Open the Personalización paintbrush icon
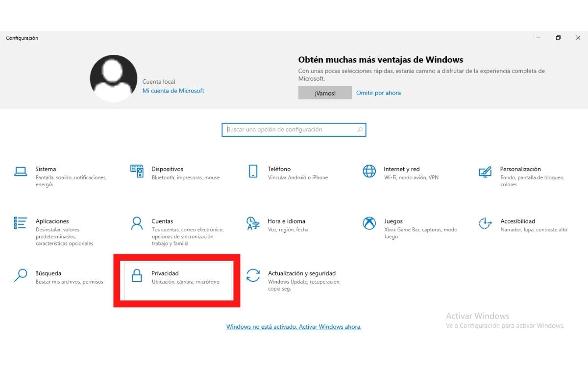The height and width of the screenshot is (392, 588). point(485,172)
